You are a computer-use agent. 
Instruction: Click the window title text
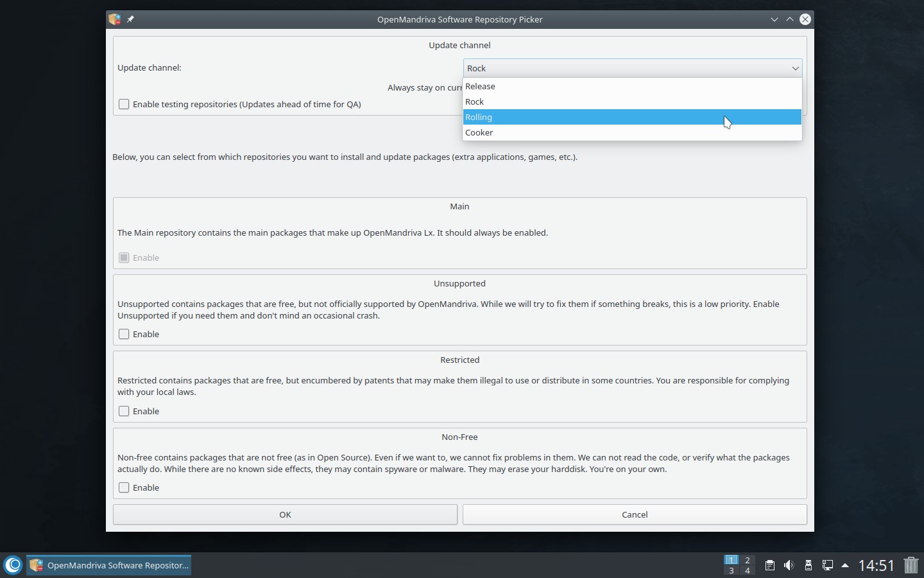pyautogui.click(x=459, y=19)
